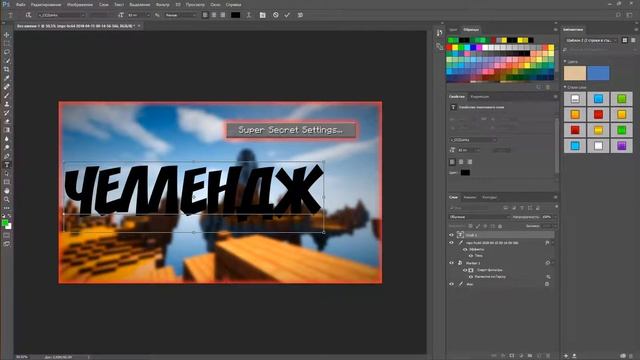
Task: Pick the blue color in Libraries
Action: click(x=598, y=73)
